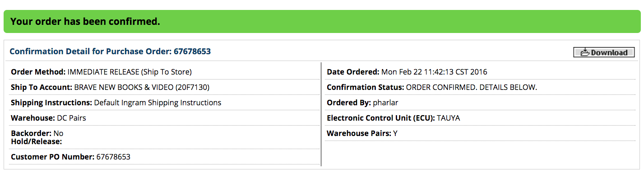
Task: Click the Warehouse DC Pairs row
Action: [164, 118]
